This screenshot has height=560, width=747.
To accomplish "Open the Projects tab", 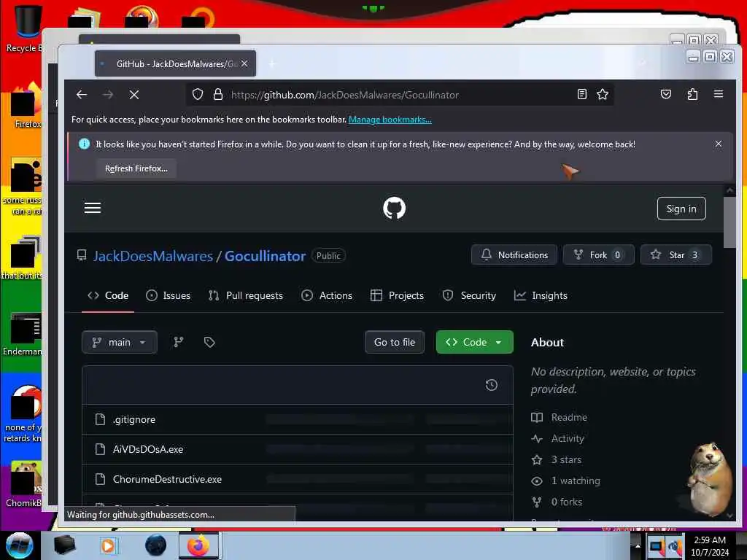I will click(x=398, y=296).
